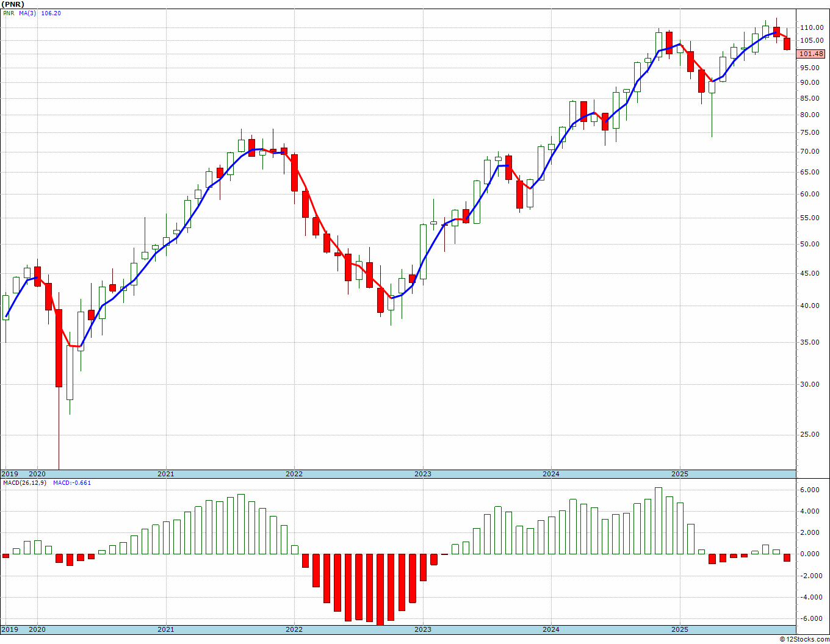Select 2024 on the price chart time axis

click(551, 474)
